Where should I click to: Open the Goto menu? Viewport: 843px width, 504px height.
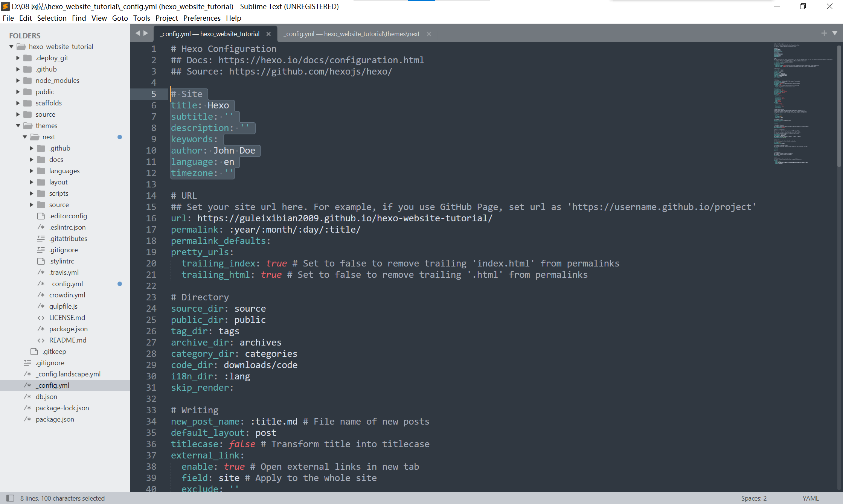coord(120,18)
